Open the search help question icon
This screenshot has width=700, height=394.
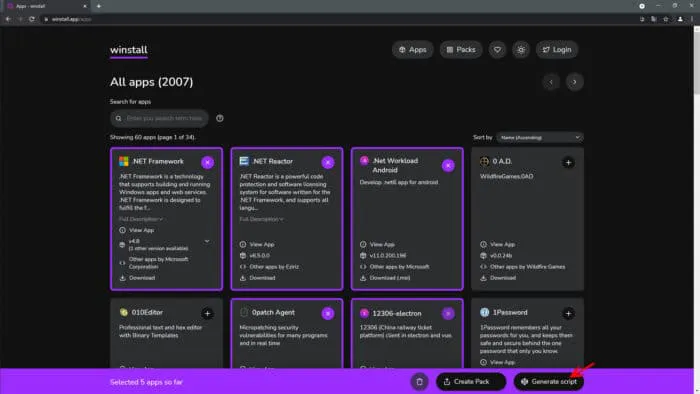point(220,118)
